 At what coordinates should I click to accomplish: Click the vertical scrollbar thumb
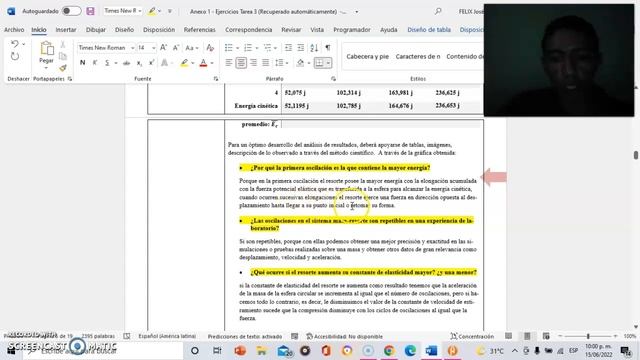[x=636, y=155]
